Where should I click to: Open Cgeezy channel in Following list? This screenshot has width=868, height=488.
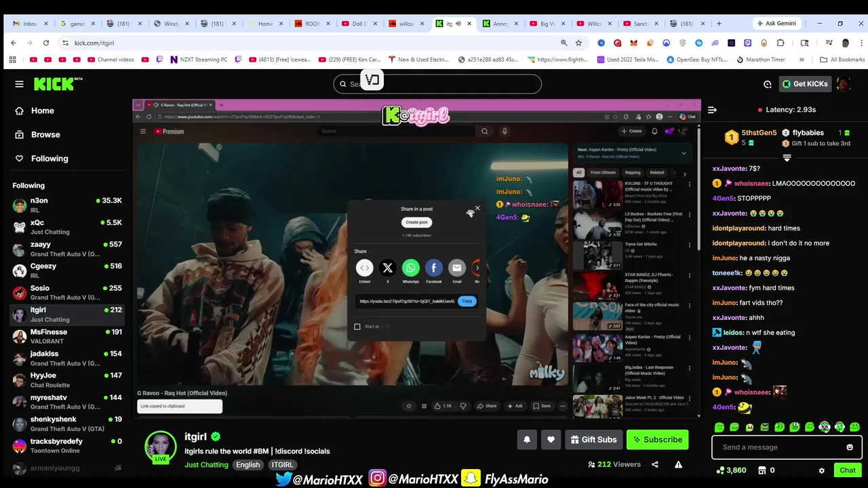point(67,270)
